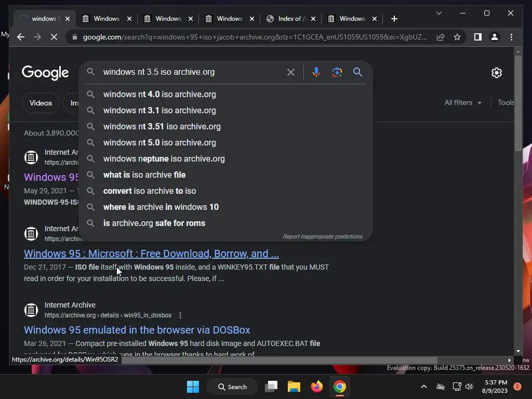Submit search with the magnifier button
The image size is (532, 399).
click(x=357, y=72)
